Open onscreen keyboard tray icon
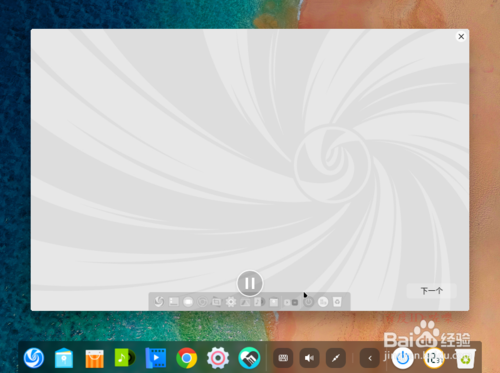 coord(283,358)
